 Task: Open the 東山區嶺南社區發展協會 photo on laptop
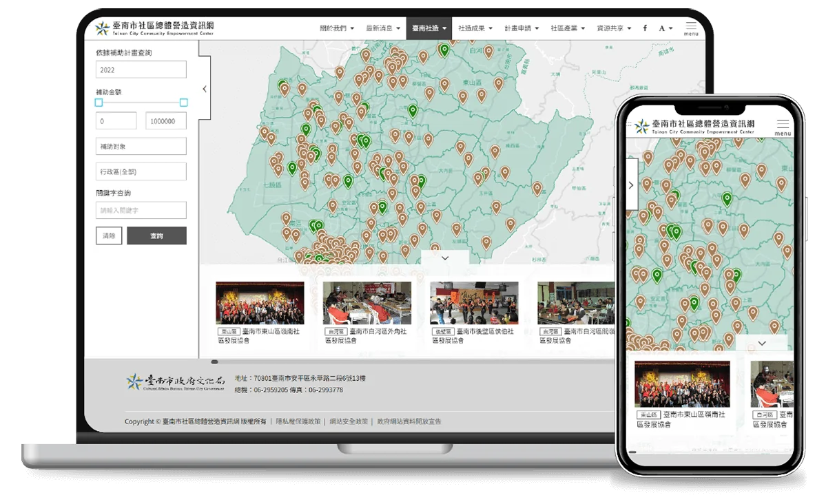[x=260, y=303]
